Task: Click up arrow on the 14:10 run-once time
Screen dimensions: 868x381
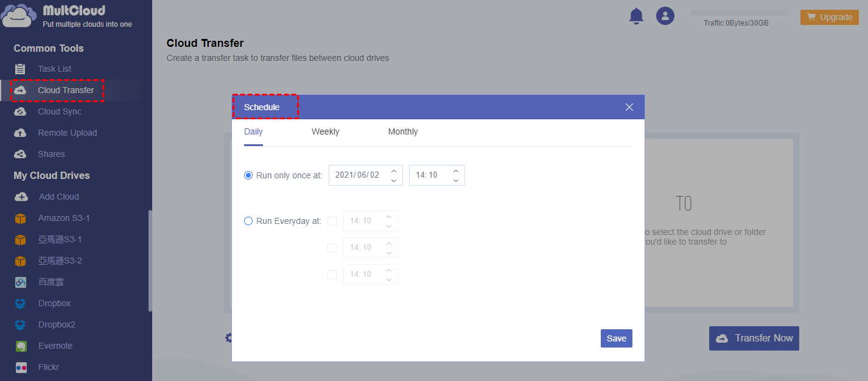Action: [456, 171]
